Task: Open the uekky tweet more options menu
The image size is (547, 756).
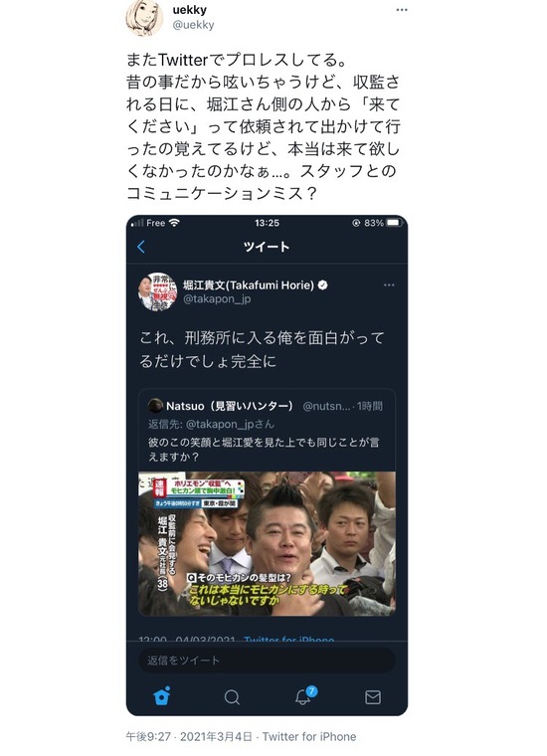Action: [402, 10]
